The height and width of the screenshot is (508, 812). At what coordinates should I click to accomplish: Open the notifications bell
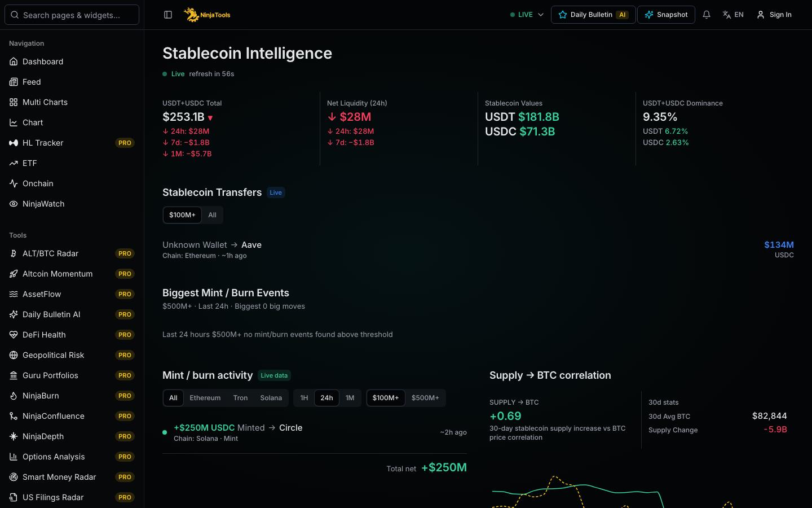coord(707,15)
